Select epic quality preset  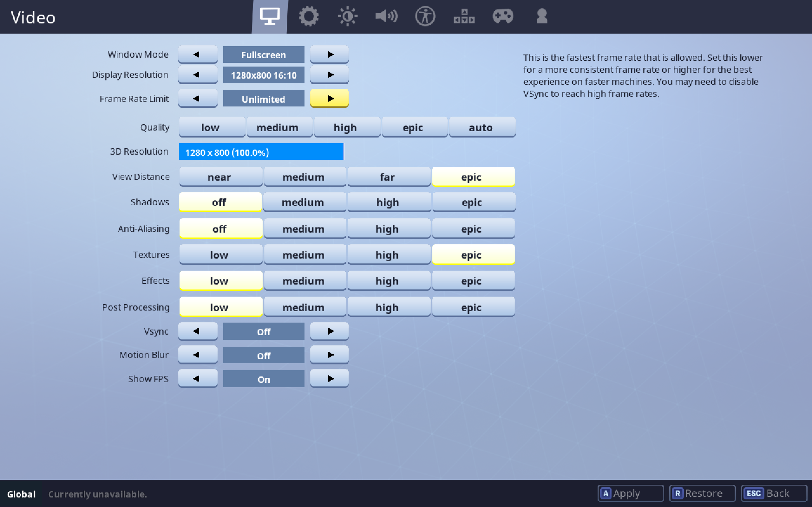click(x=412, y=127)
